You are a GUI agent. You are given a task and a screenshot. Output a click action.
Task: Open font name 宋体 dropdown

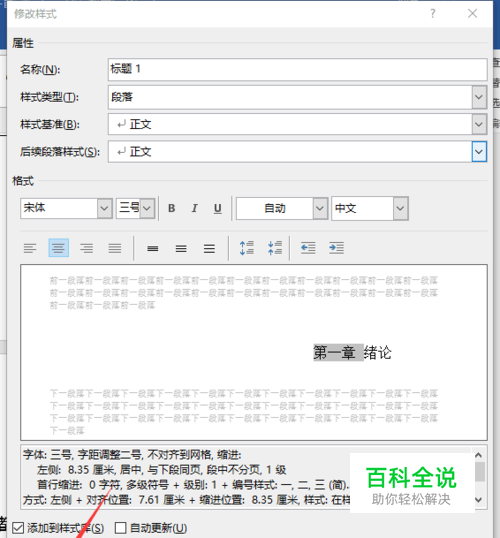105,208
